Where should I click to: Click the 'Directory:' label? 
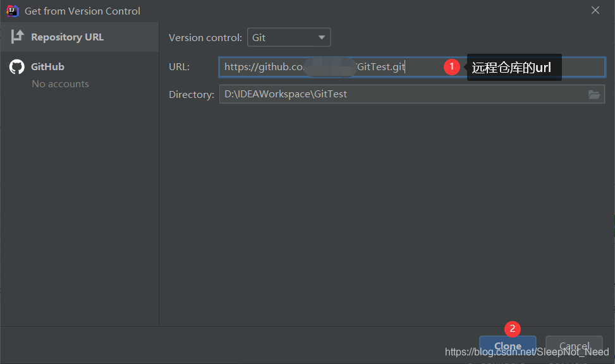pyautogui.click(x=192, y=95)
